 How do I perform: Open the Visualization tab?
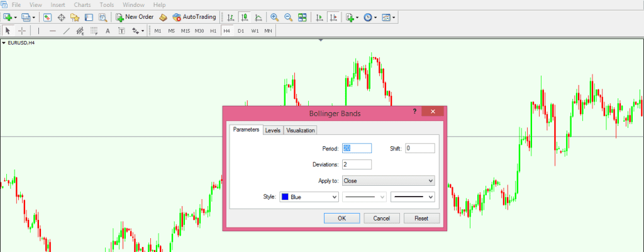coord(301,130)
